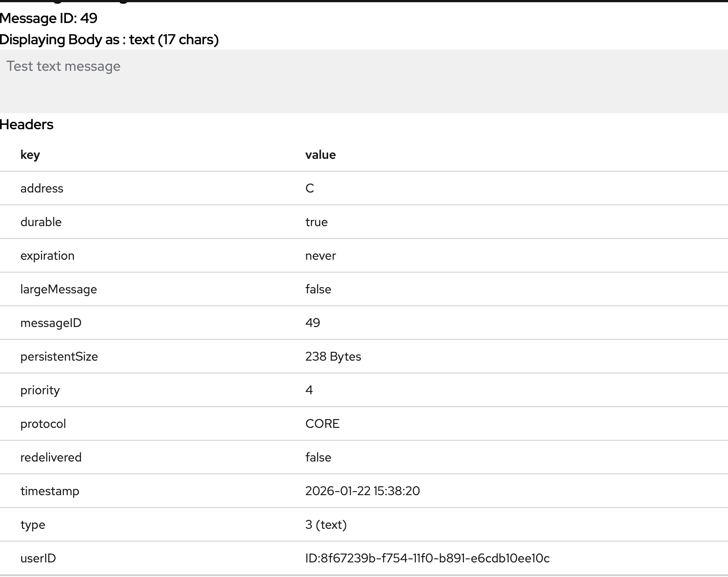Click the "Message ID: 49" heading
This screenshot has width=728, height=577.
point(49,19)
